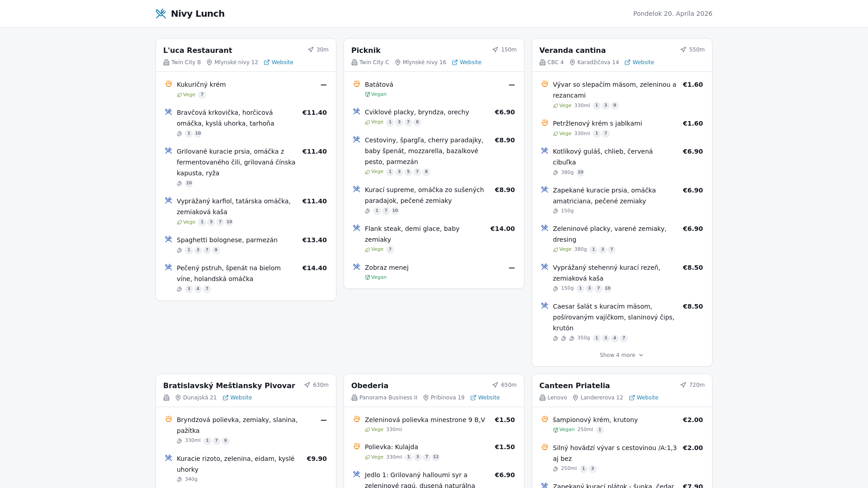
Task: Click the Vege tag under Kukuričný krém
Action: (x=186, y=95)
